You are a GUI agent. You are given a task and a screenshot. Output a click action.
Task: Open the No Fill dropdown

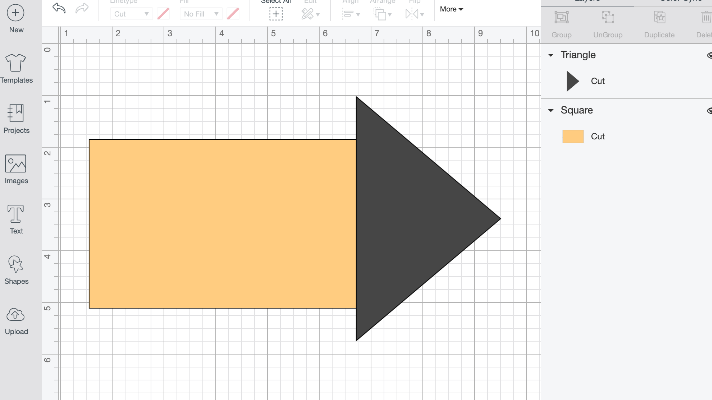(x=200, y=14)
